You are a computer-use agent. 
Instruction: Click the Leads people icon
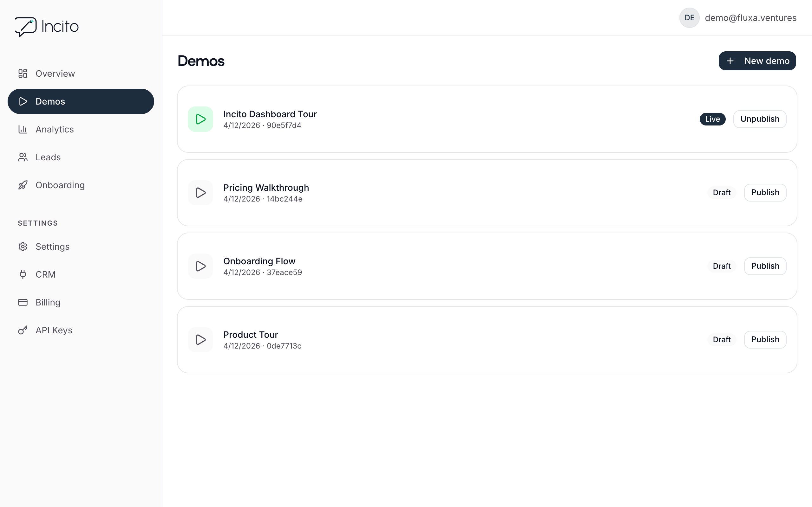point(23,157)
